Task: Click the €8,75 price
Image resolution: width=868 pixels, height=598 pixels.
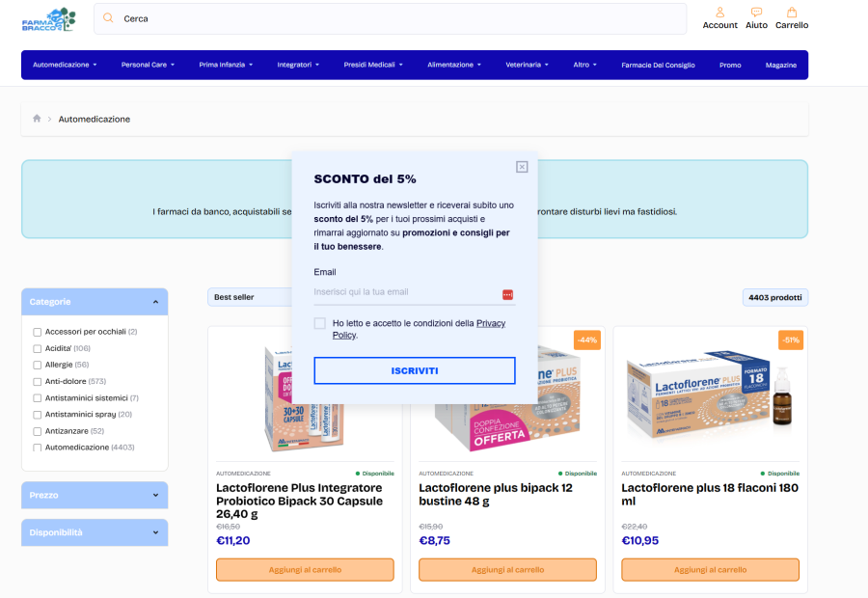Action: (x=435, y=540)
